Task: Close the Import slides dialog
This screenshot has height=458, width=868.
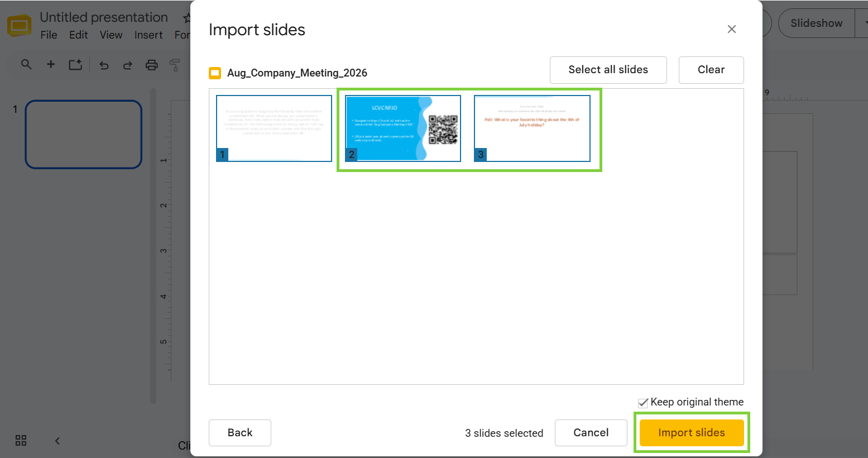Action: tap(732, 29)
